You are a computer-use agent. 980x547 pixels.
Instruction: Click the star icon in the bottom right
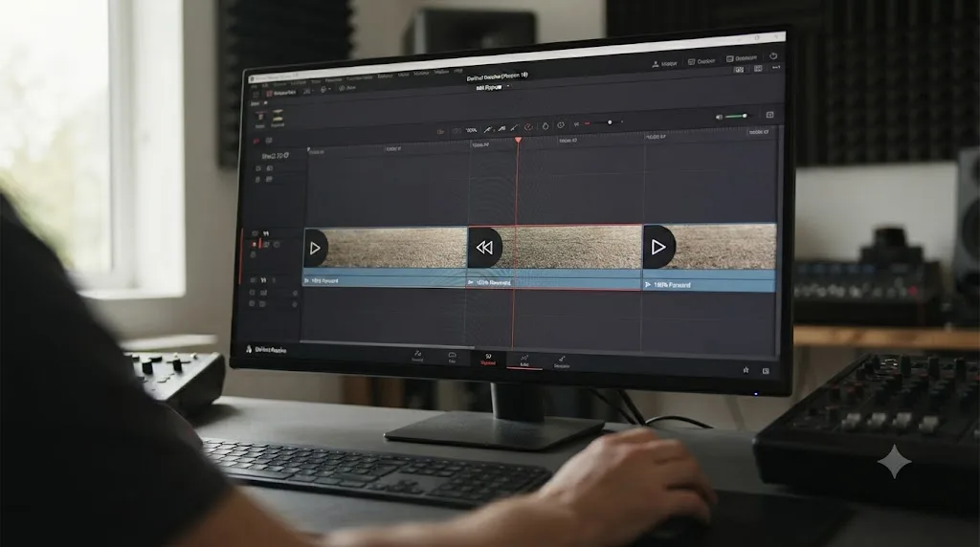pos(746,370)
